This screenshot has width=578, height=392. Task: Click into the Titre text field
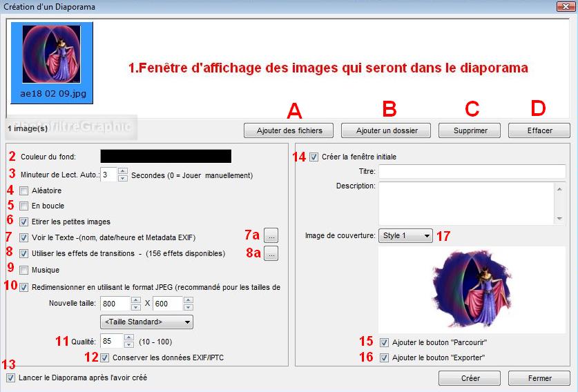472,171
